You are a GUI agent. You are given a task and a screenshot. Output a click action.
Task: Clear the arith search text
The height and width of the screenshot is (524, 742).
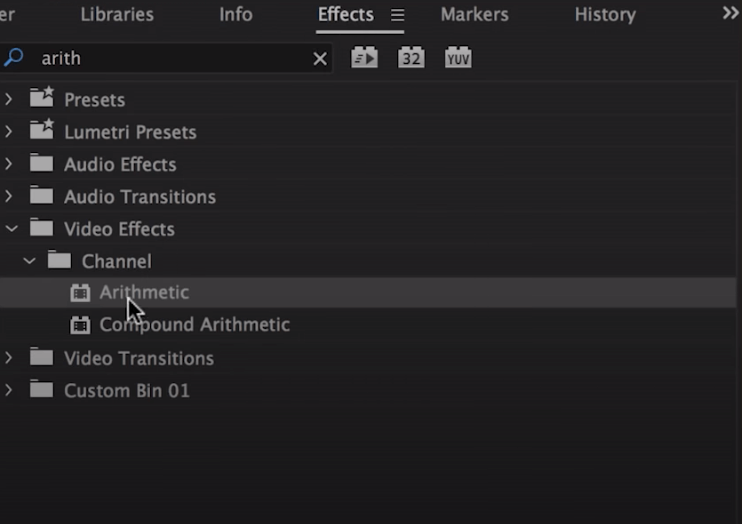point(320,59)
